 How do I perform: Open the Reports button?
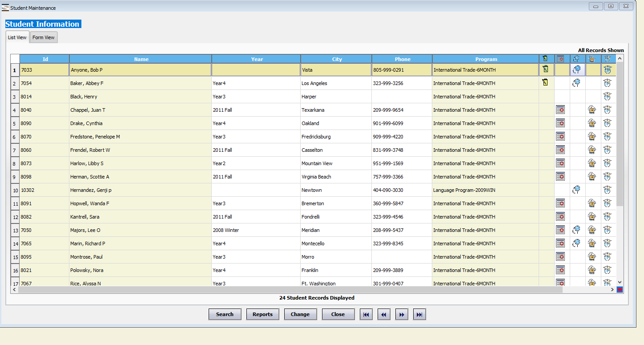pos(262,314)
